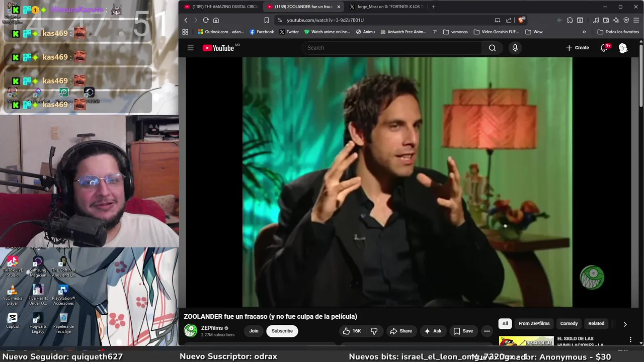Reload the current page
Viewport: 644px width, 362px height.
(206, 20)
